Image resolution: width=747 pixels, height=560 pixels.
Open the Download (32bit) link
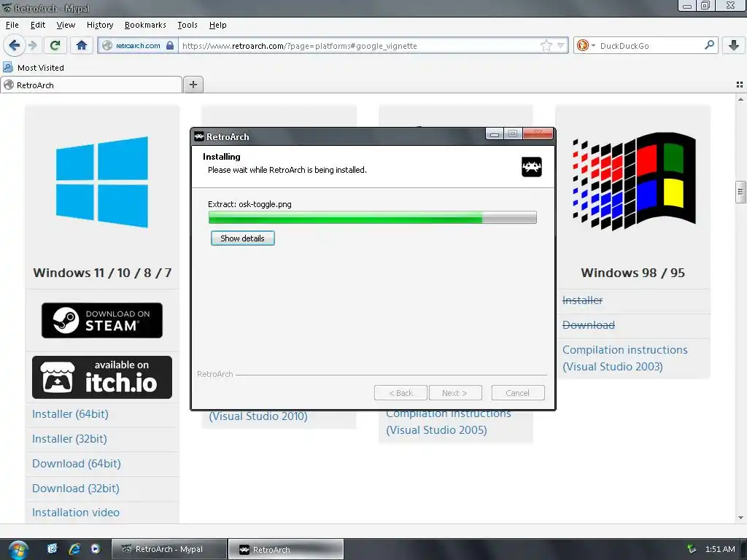click(x=76, y=488)
